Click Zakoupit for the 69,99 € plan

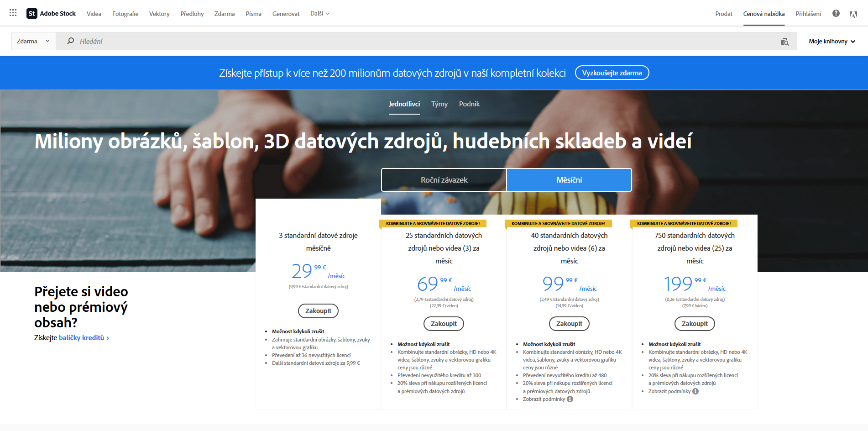coord(444,324)
